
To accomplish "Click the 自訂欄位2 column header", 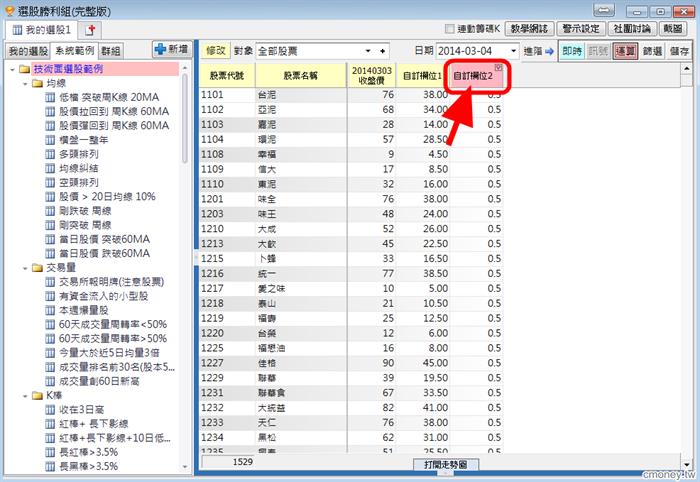I will 476,75.
